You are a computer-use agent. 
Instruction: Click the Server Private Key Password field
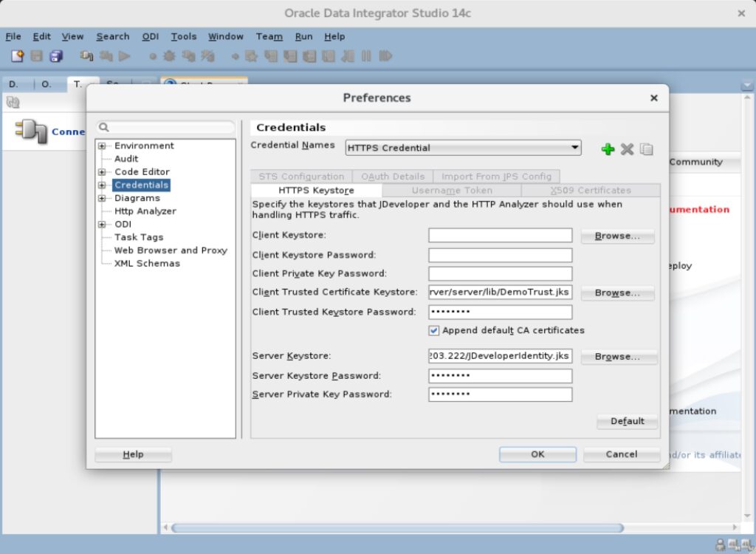click(501, 394)
